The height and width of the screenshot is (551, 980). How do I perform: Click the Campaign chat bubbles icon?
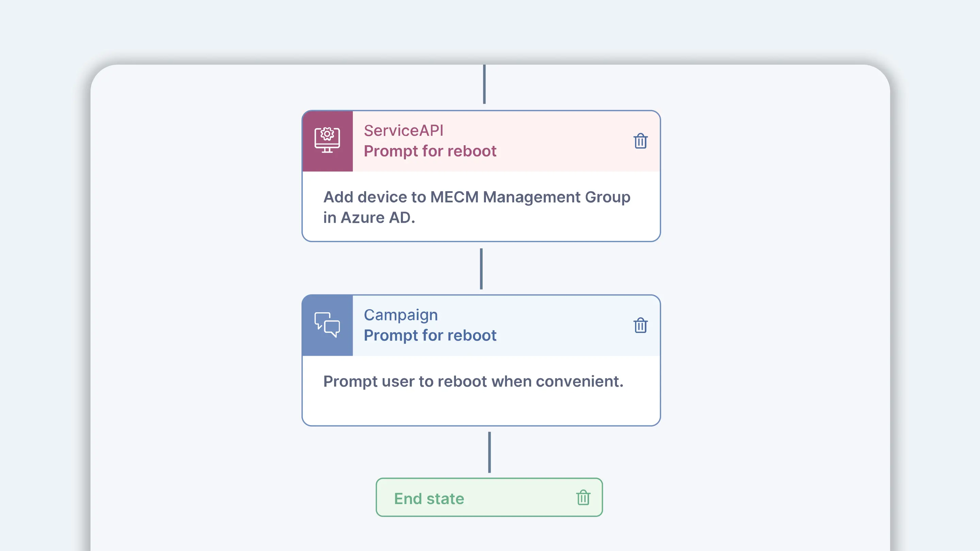point(327,325)
